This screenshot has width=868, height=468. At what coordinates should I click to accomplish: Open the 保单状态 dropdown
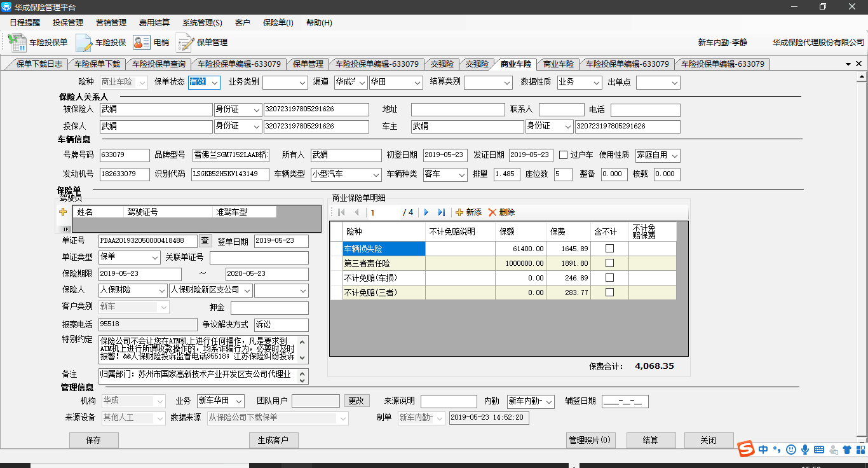click(x=215, y=83)
